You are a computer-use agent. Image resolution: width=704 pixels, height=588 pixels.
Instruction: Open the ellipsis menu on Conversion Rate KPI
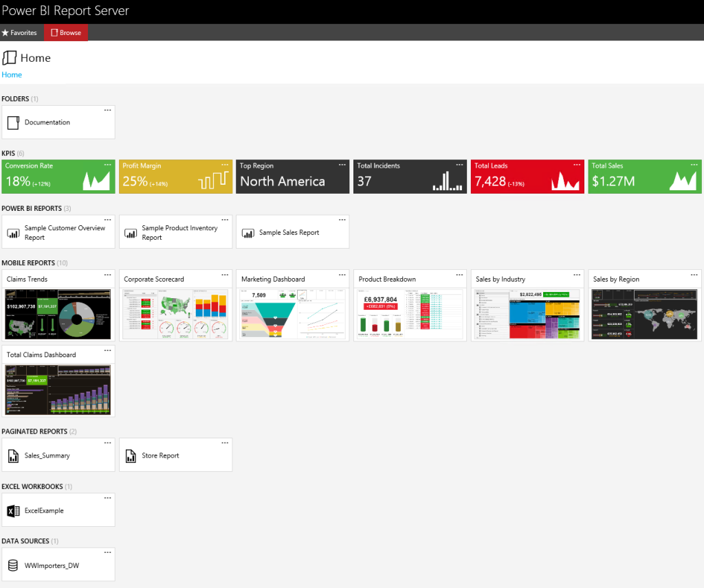[x=107, y=165]
